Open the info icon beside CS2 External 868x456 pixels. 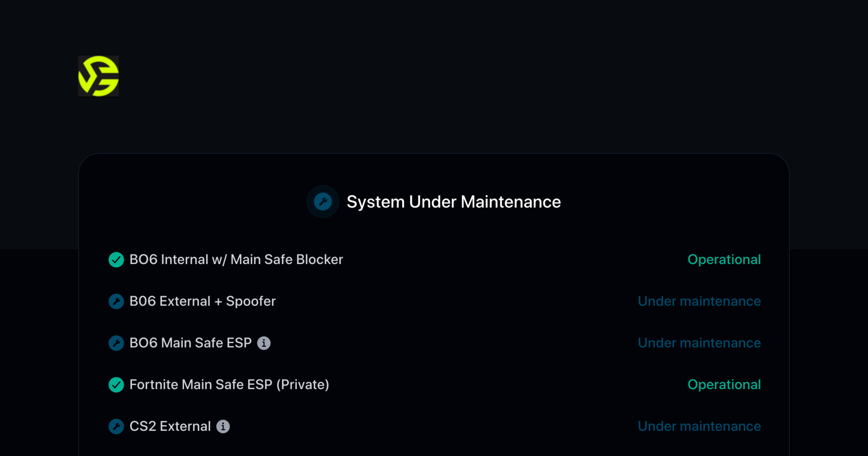coord(224,426)
